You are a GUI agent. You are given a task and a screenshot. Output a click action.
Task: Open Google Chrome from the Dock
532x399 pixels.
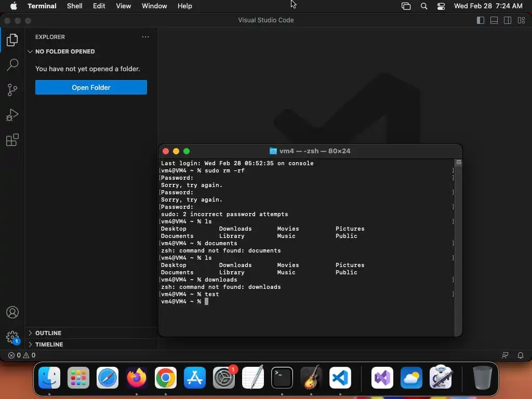point(166,378)
